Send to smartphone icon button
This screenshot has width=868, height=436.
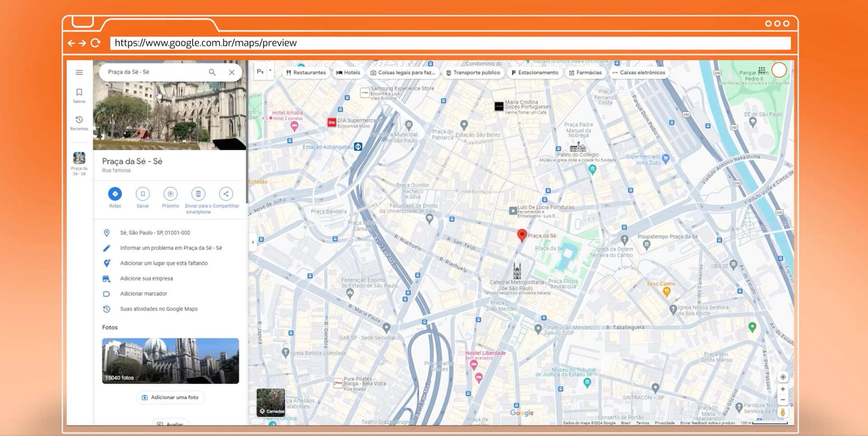coord(198,194)
